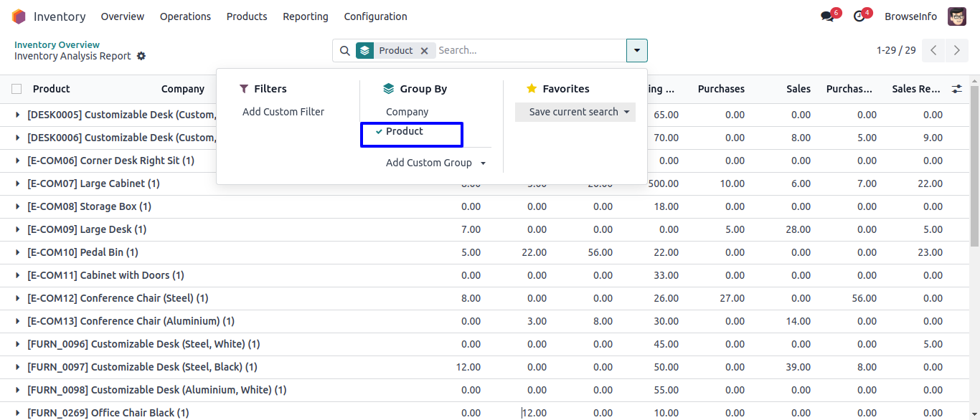
Task: Expand the E-COM07 Large Cabinet group
Action: 17,183
